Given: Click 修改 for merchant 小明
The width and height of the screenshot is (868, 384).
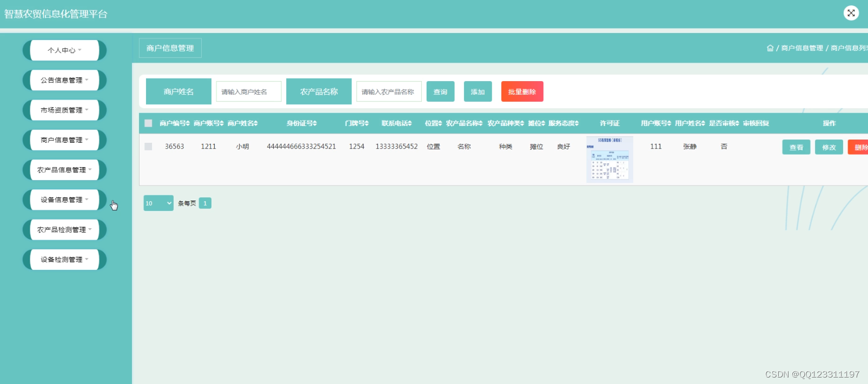Looking at the screenshot, I should point(829,147).
